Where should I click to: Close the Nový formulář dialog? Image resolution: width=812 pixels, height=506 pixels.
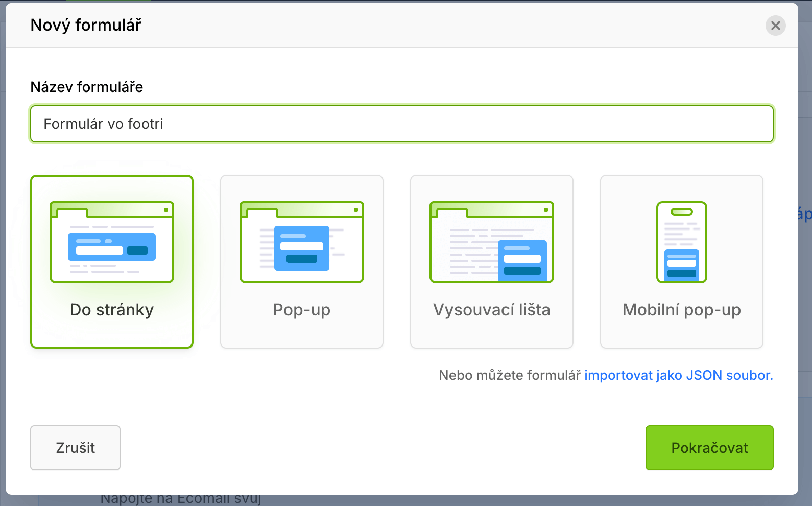tap(775, 26)
